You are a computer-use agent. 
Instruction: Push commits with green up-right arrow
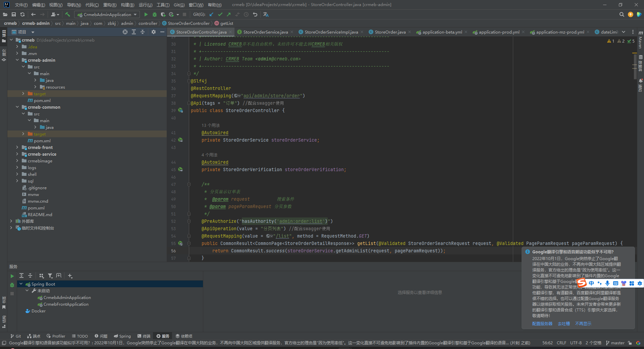point(229,14)
